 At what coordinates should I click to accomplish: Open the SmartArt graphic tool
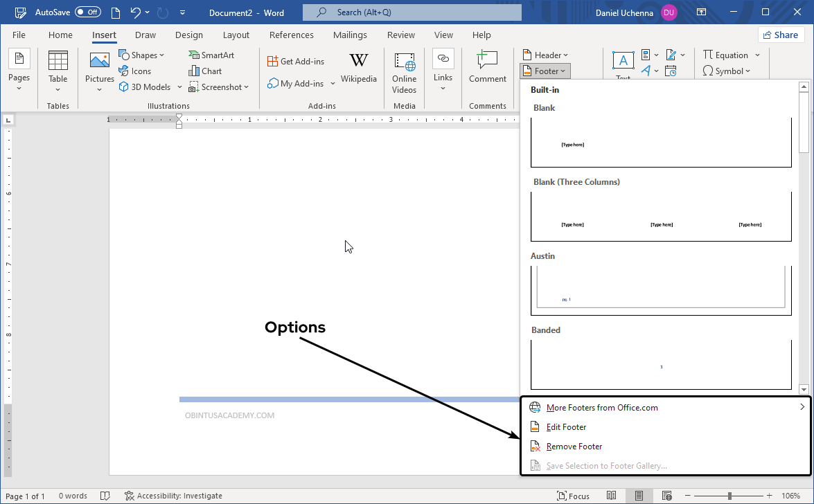[211, 55]
